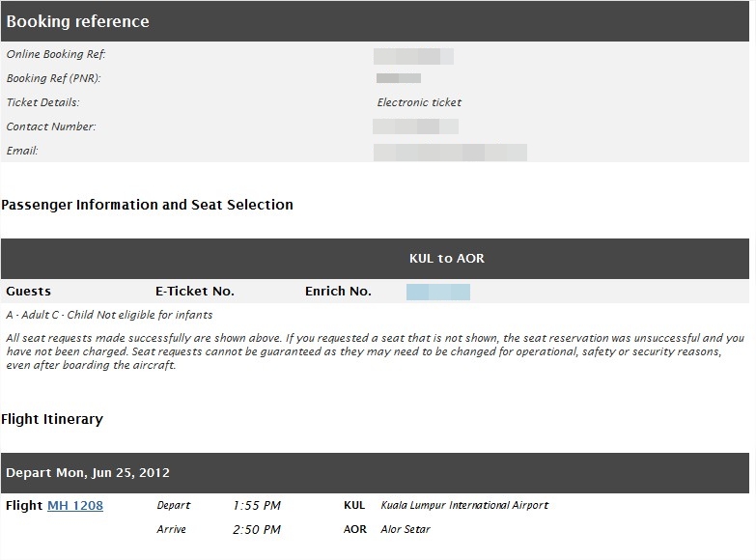The height and width of the screenshot is (560, 756).
Task: Click the Online Booking Ref label
Action: tap(56, 55)
